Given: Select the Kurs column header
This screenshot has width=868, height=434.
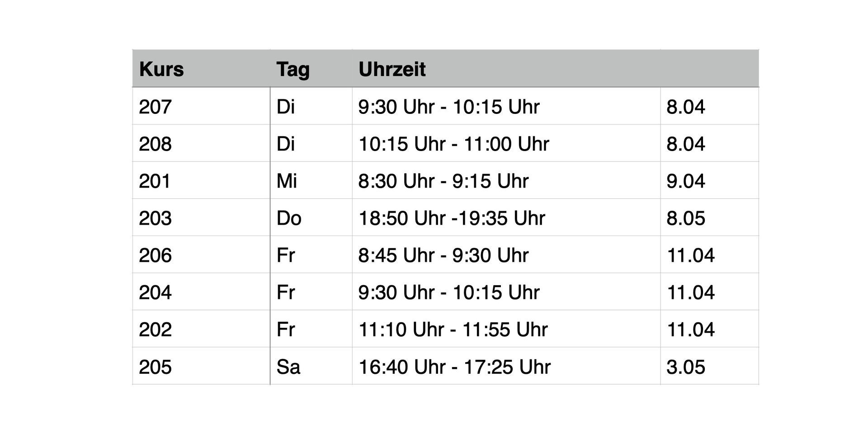Looking at the screenshot, I should [x=201, y=69].
